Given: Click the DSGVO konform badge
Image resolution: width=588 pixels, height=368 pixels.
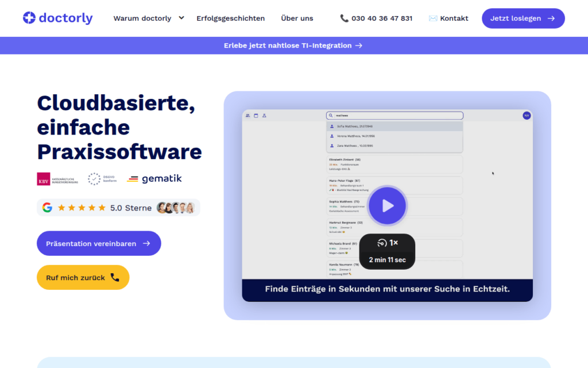Looking at the screenshot, I should pyautogui.click(x=102, y=179).
